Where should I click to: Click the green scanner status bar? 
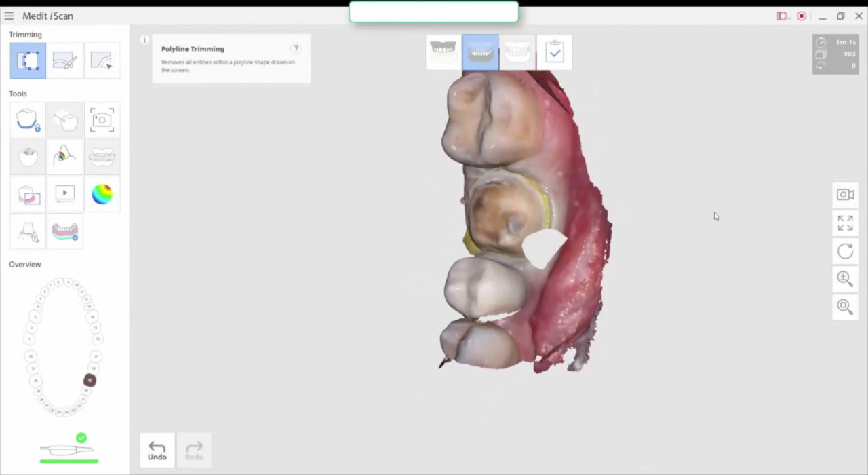click(69, 461)
